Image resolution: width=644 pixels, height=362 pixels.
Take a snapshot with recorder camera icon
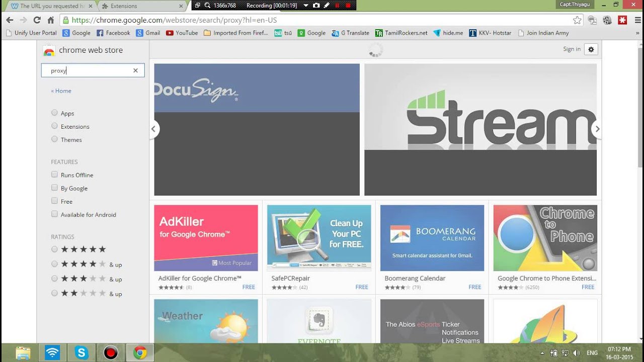coord(316,5)
